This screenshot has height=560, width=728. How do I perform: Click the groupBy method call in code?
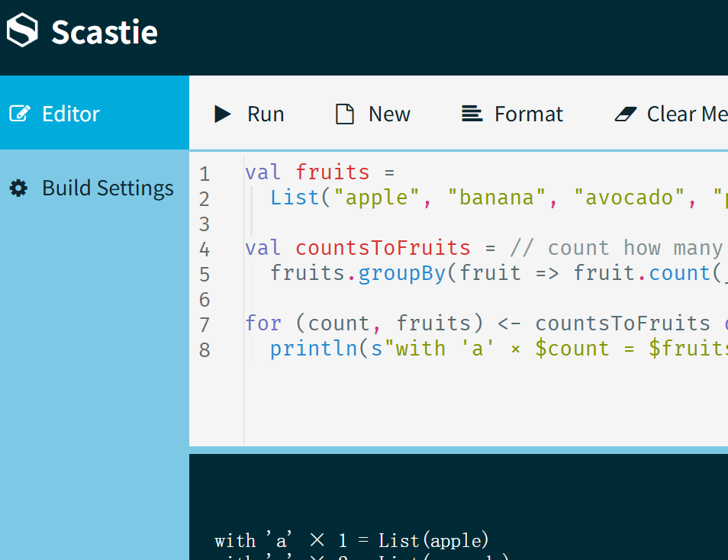(401, 272)
